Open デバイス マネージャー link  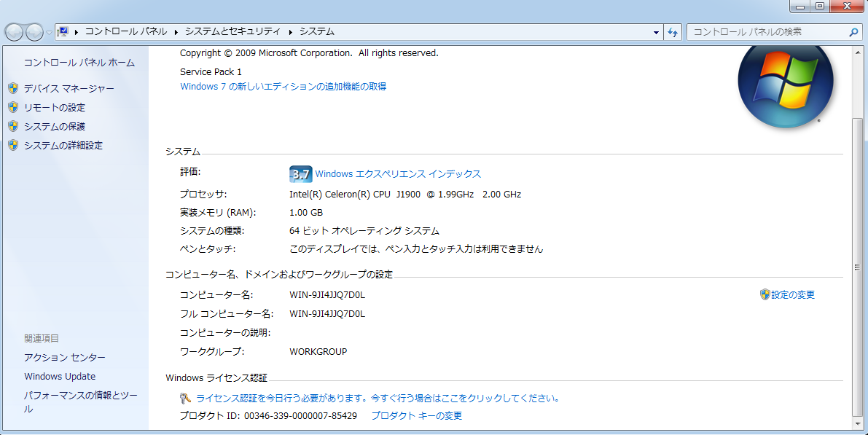69,89
